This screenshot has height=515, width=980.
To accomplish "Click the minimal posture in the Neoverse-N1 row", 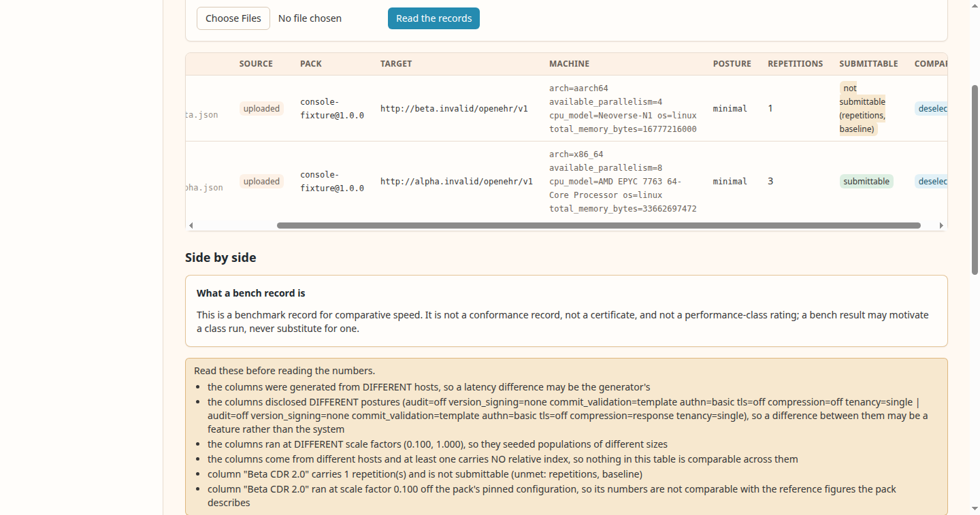I will [x=730, y=109].
